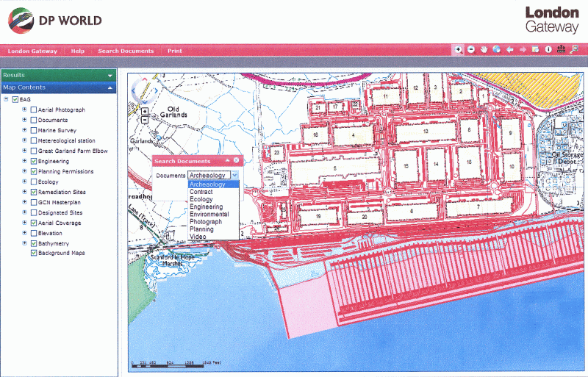Click the Aerial Coverage layer label
Viewport: 588px width, 377px height.
pyautogui.click(x=60, y=223)
